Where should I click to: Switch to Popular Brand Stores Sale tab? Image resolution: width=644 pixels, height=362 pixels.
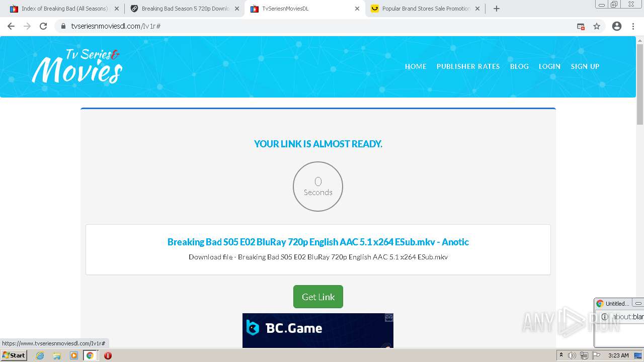[426, 9]
